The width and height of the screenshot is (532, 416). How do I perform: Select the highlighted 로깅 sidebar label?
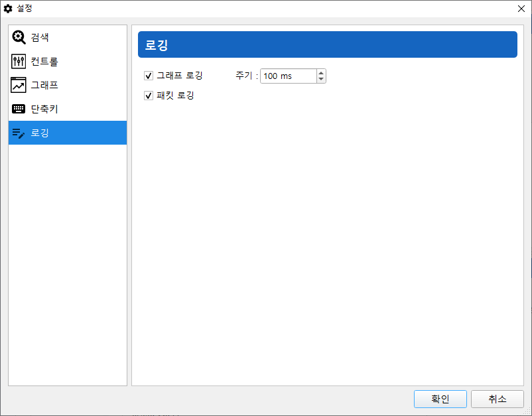coord(40,133)
